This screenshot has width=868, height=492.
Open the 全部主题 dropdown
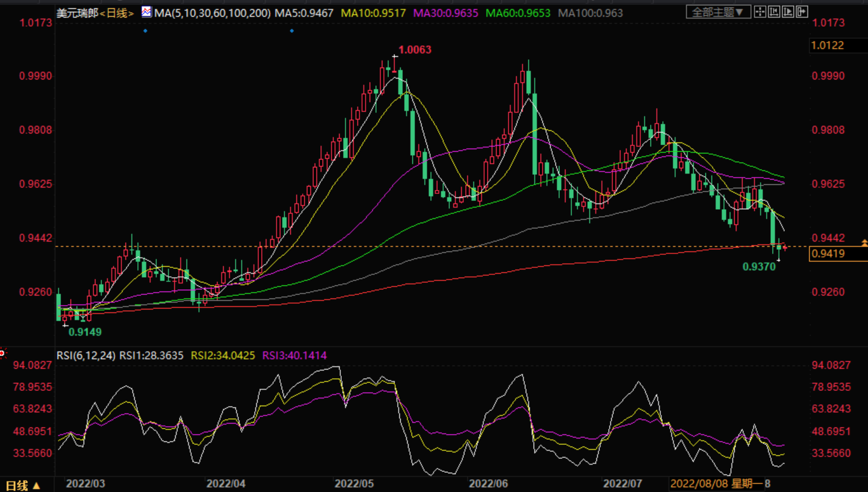point(717,12)
